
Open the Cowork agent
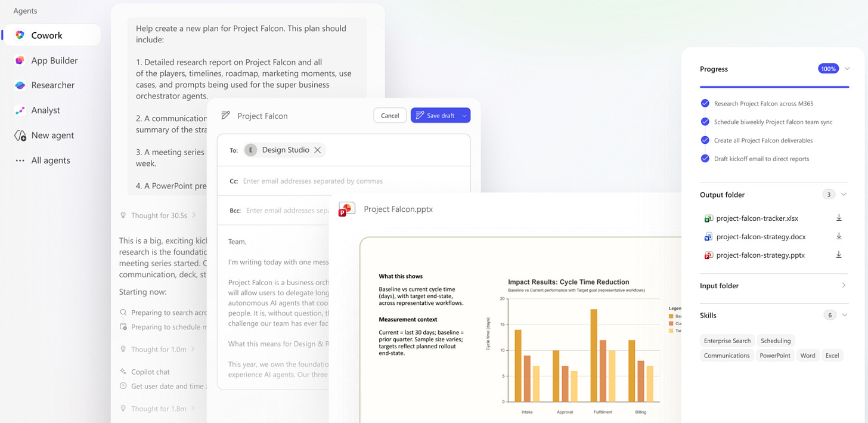[52, 35]
